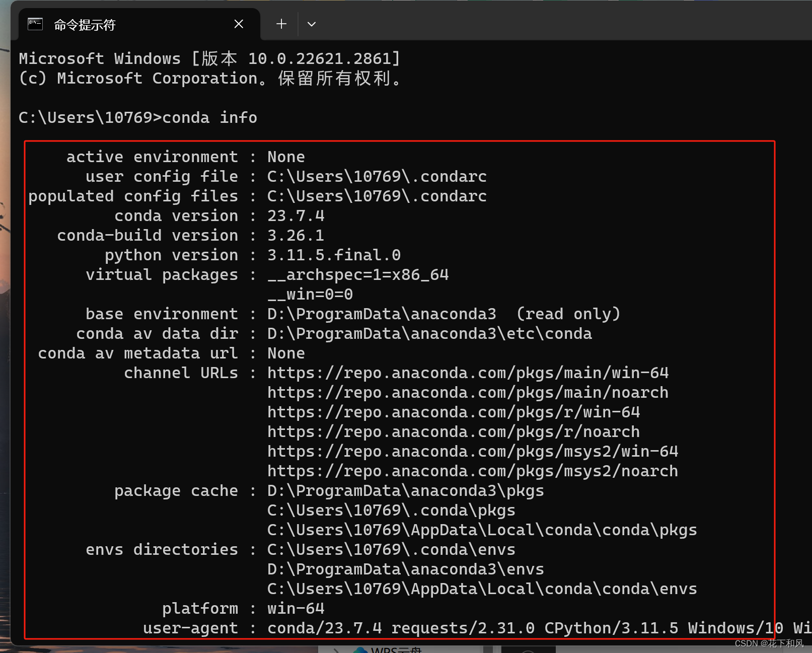Click the package cache path D:\ProgramData\anaconda3\pkgs
The image size is (812, 653).
405,491
